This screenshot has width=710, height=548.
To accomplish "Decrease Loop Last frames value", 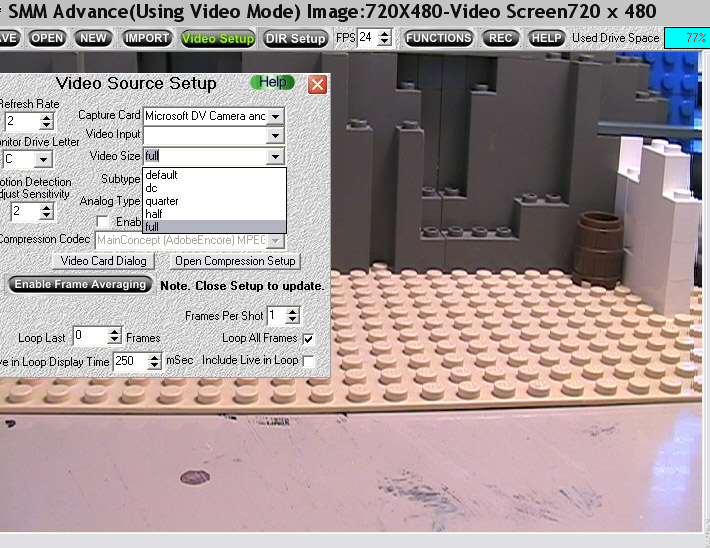I will 115,340.
